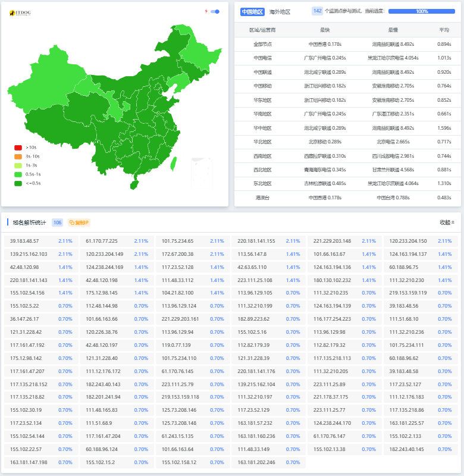Click the 平均 column header

click(x=444, y=30)
